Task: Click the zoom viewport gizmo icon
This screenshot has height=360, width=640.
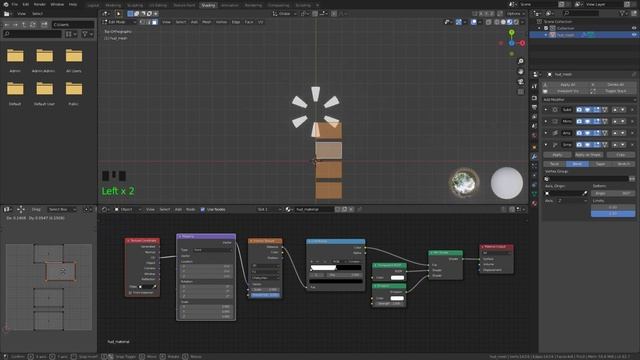Action: coord(520,61)
